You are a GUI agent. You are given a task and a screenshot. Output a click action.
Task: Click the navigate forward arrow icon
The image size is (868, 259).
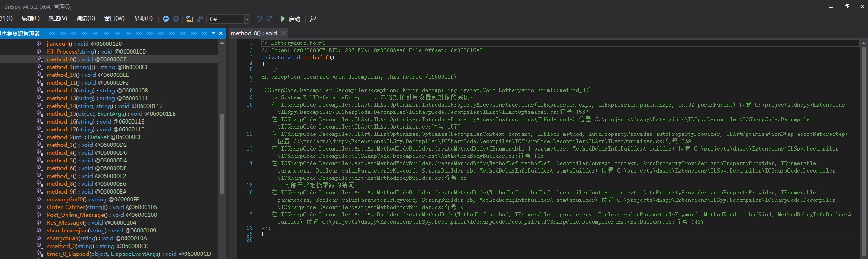[x=176, y=19]
